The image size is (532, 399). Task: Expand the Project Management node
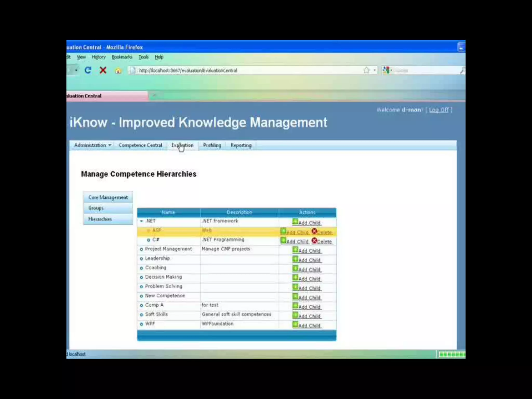[x=142, y=249]
